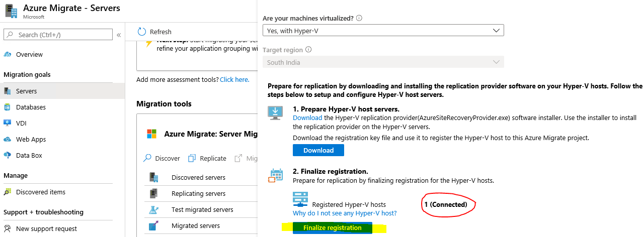Click the 'Registered Hyper-V hosts' label

pyautogui.click(x=349, y=204)
